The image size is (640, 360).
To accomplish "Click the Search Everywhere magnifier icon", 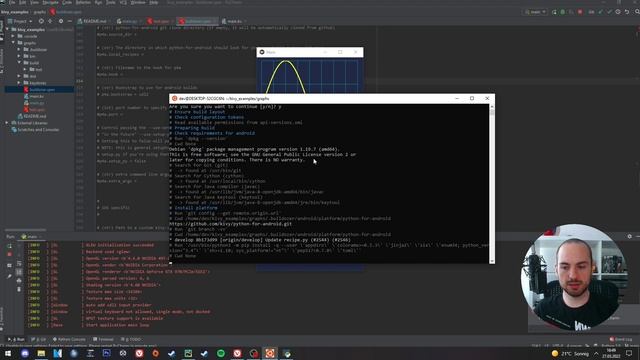I will pyautogui.click(x=637, y=12).
